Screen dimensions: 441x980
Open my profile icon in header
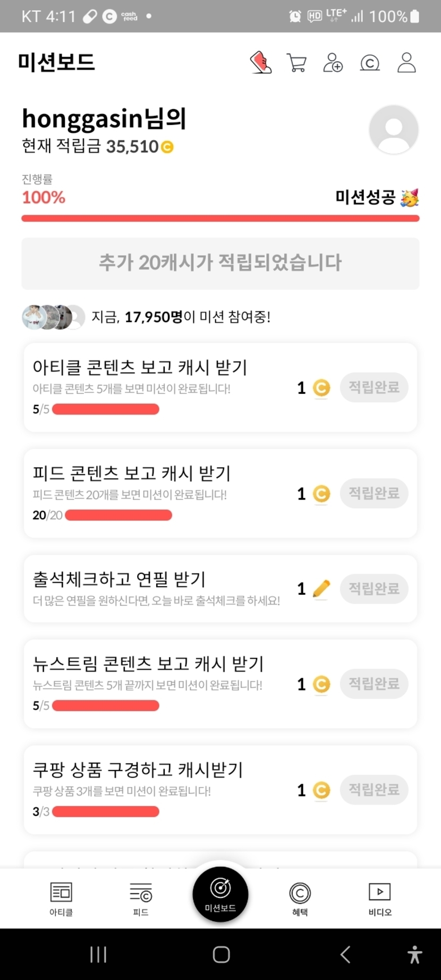click(406, 63)
